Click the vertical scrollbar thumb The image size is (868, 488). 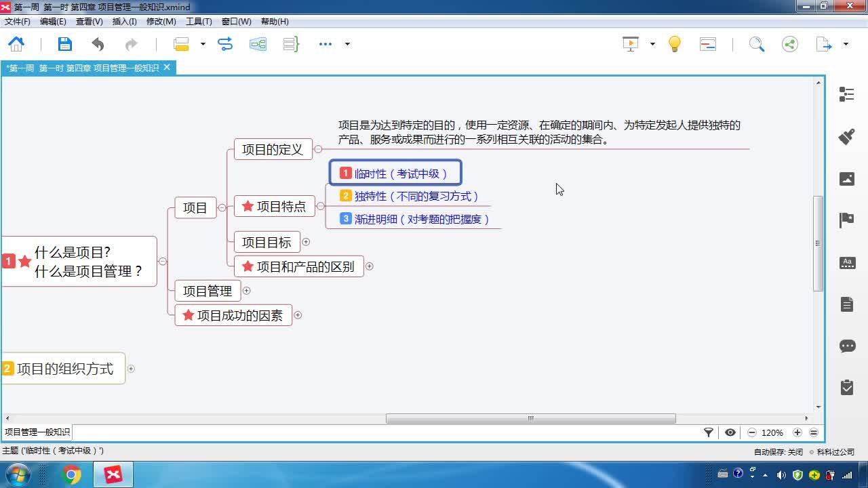[818, 243]
